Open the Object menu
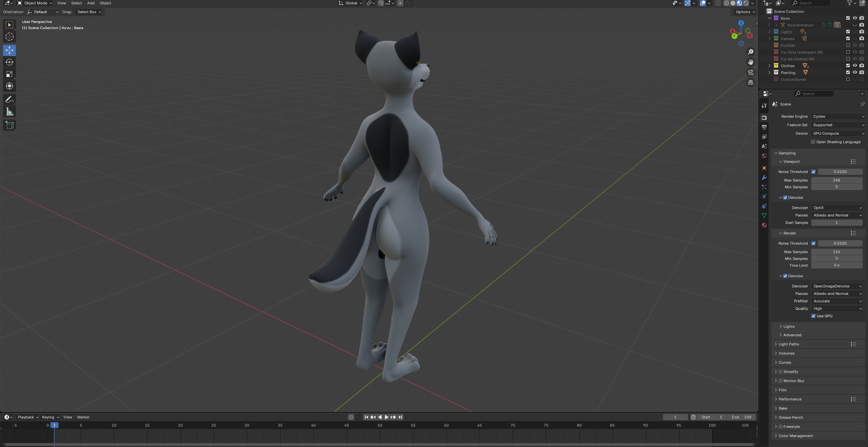Screen dimensions: 868x447 coord(105,3)
